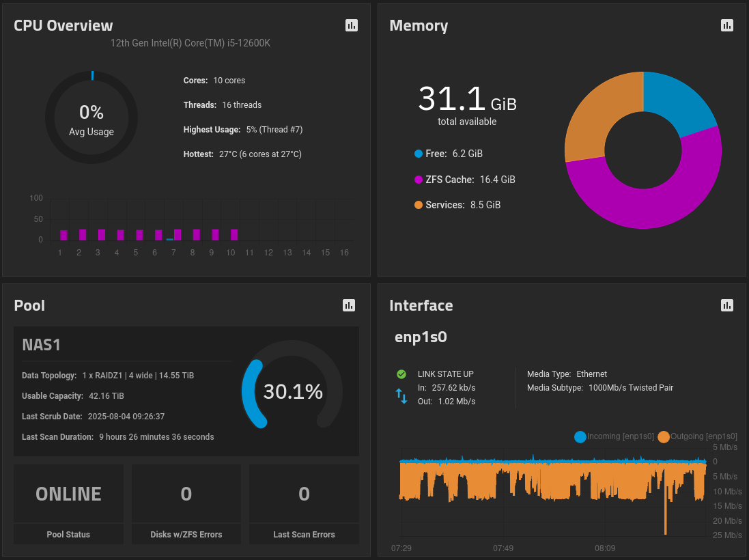Image resolution: width=749 pixels, height=560 pixels.
Task: Click the orange Services legend dot
Action: coord(419,205)
